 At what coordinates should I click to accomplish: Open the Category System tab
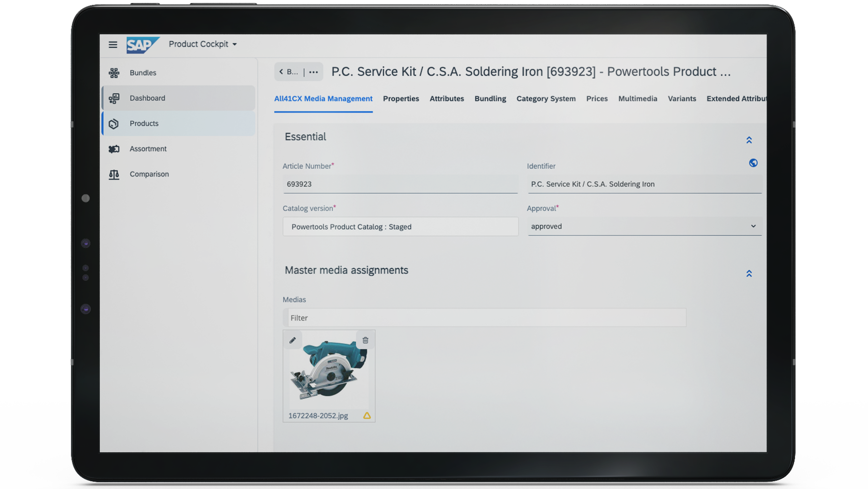(546, 99)
